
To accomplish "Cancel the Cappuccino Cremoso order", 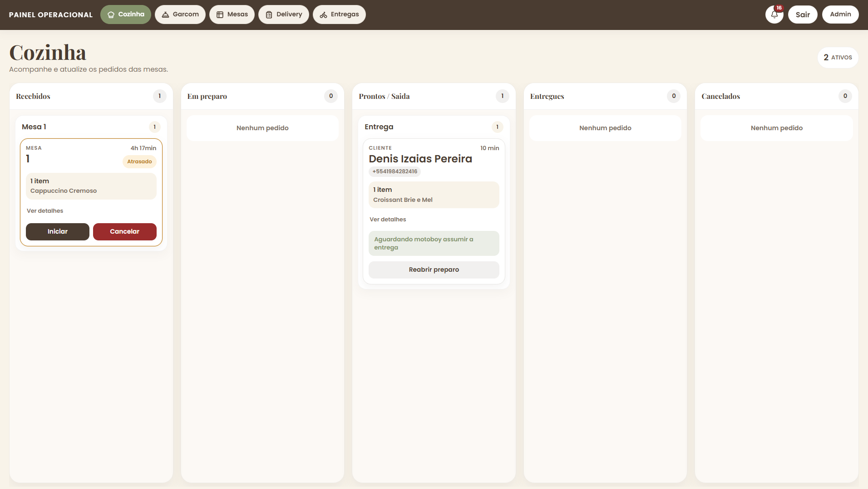I will click(x=125, y=232).
